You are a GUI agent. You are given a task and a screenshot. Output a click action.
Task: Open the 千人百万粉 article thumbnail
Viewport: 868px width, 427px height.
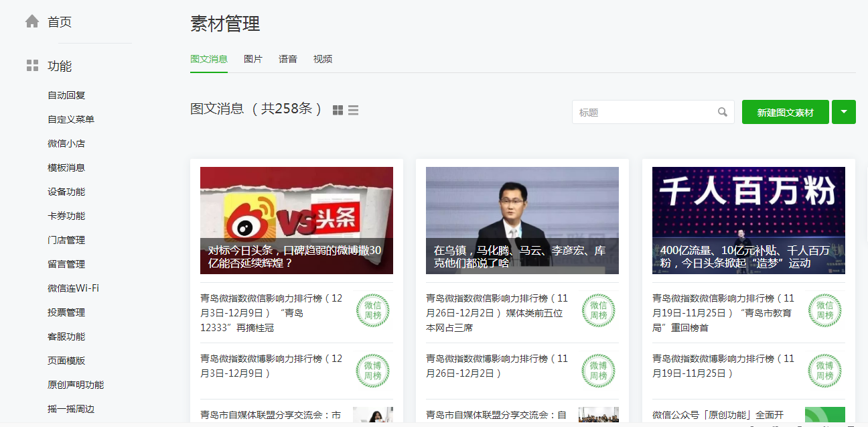pos(748,220)
